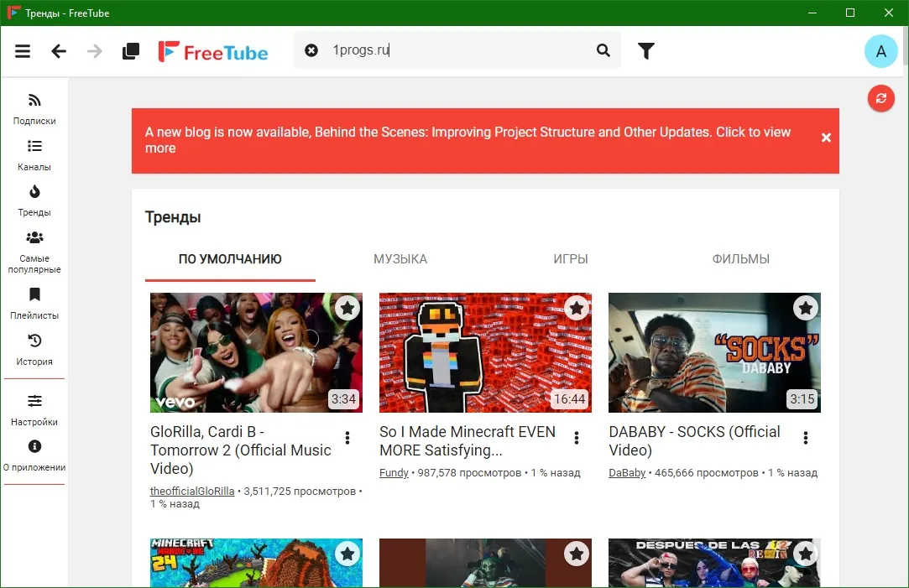Go forward with the right arrow
This screenshot has width=909, height=588.
click(x=95, y=51)
